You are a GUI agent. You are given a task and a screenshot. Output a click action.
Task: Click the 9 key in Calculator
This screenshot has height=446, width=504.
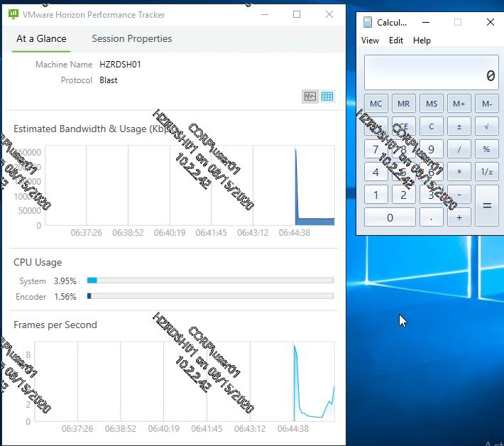pyautogui.click(x=432, y=149)
